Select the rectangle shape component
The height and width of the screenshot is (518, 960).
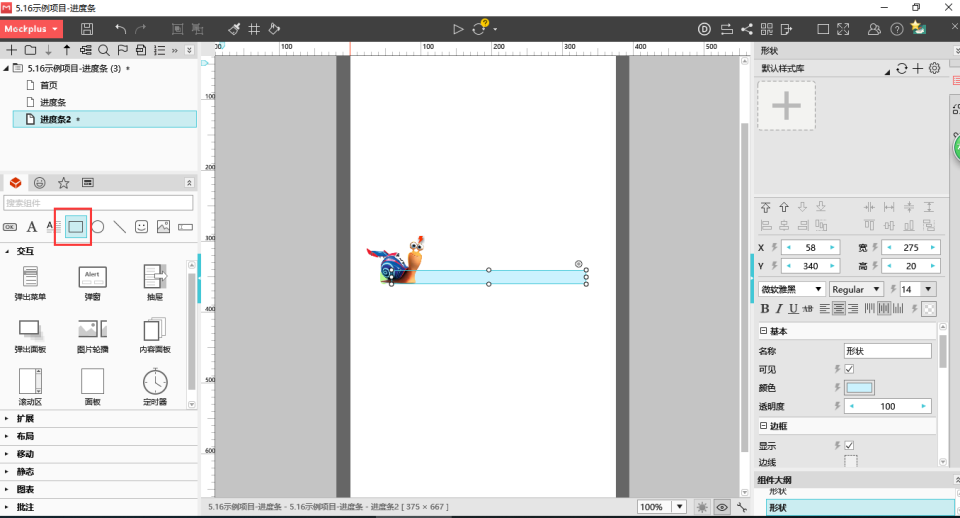pyautogui.click(x=75, y=227)
